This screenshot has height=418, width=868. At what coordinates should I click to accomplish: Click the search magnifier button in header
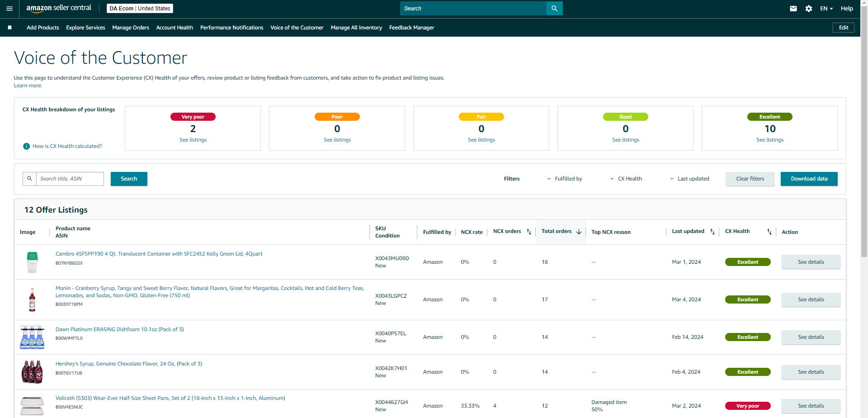coord(555,8)
